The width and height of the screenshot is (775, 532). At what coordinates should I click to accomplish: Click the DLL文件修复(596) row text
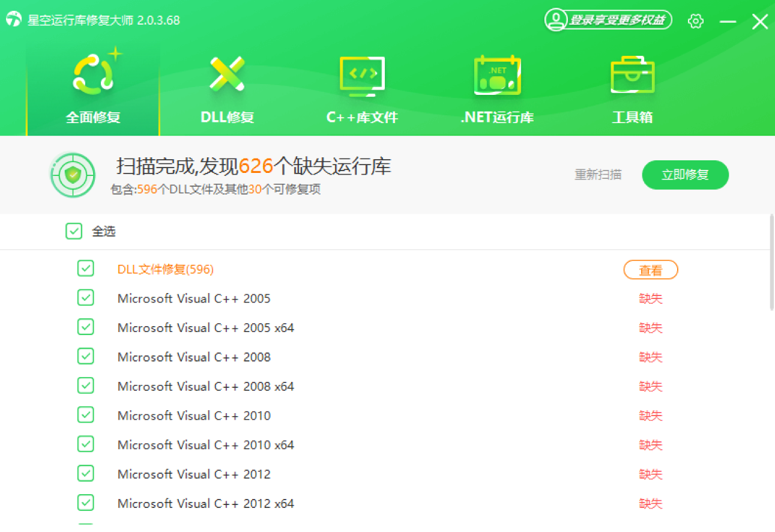(166, 270)
